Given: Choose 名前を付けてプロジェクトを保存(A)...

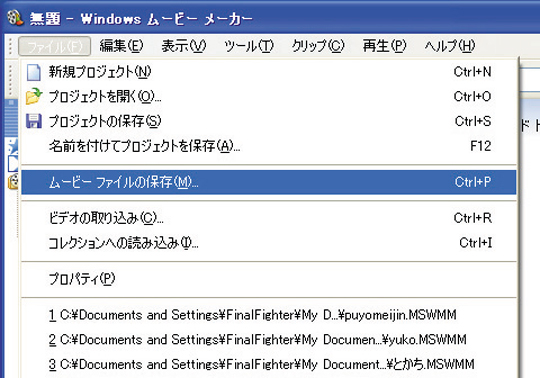Looking at the screenshot, I should tap(269, 146).
